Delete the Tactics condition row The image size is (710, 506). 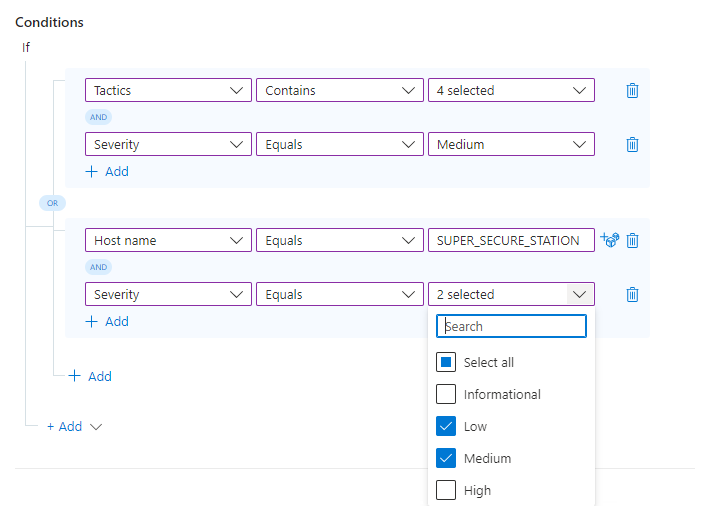pos(632,91)
